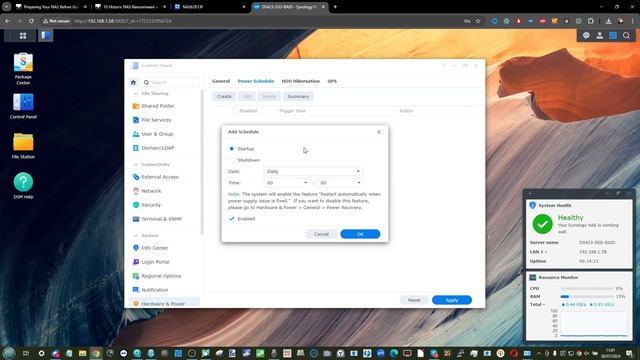Open Shared Folder in sidebar
The width and height of the screenshot is (640, 360).
(158, 106)
